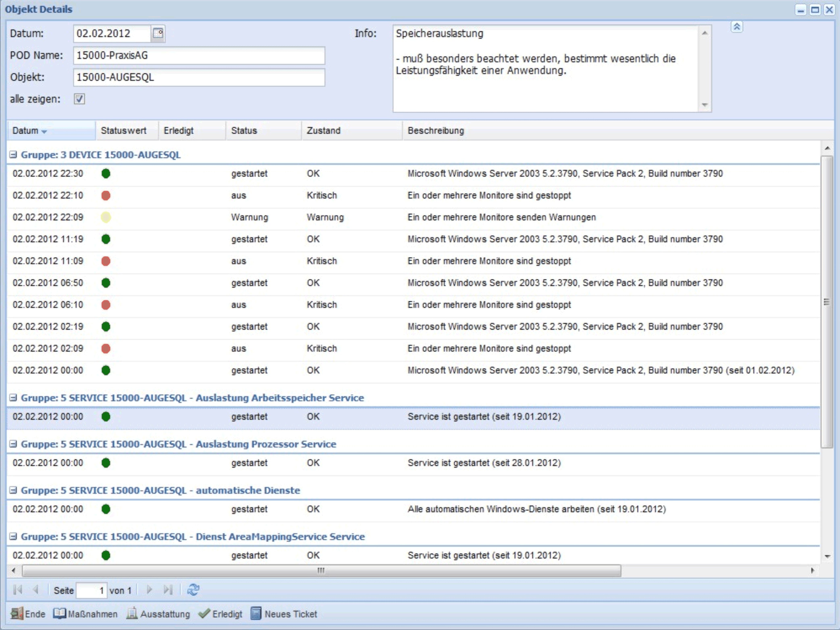Create a Neues Ticket
Image resolution: width=840 pixels, height=630 pixels.
tap(284, 614)
